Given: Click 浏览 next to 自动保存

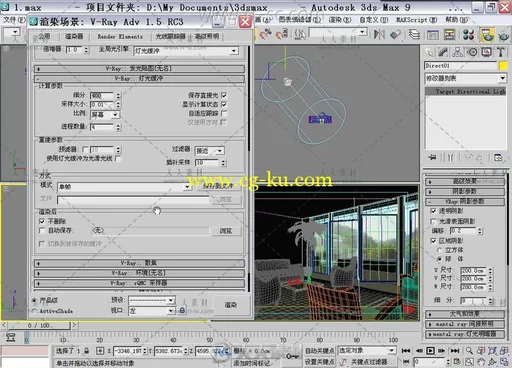Looking at the screenshot, I should click(x=226, y=231).
